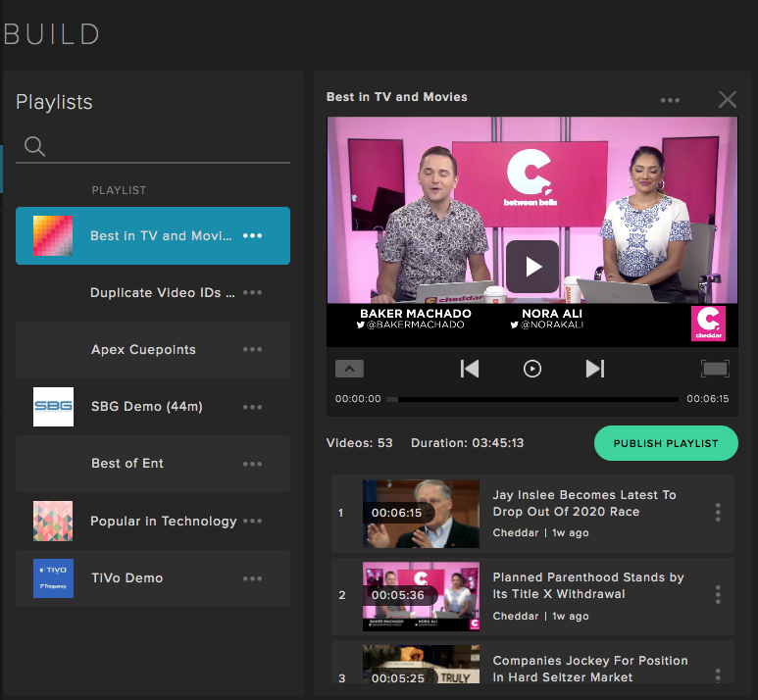Click the PLAYLIST column header

(x=119, y=190)
